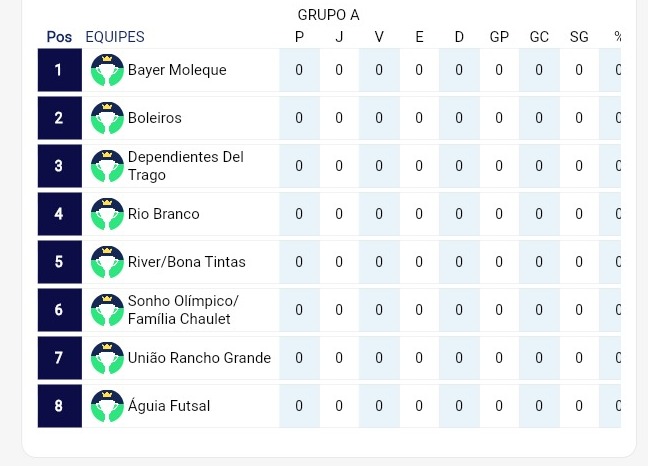Select the Dependientes Del Trago trophy icon
648x466 pixels.
[107, 166]
